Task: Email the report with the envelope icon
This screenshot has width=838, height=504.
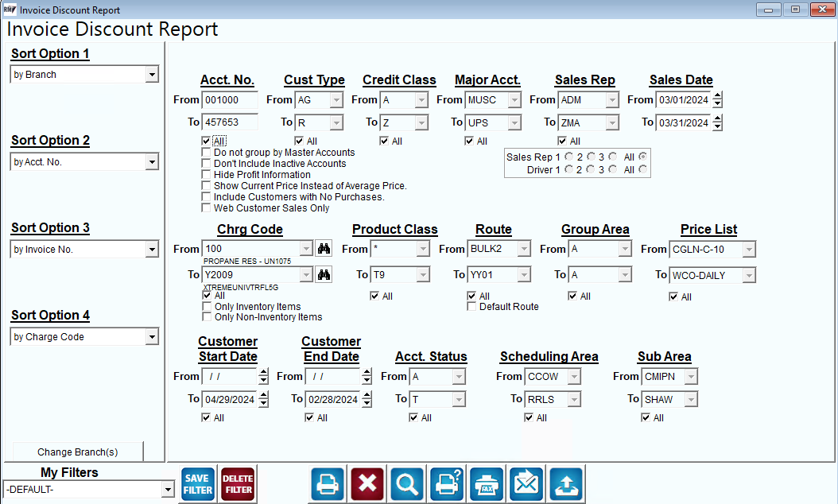Action: pos(526,484)
